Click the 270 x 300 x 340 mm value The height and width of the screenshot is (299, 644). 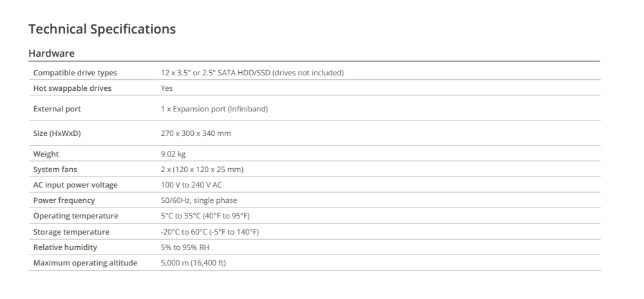[196, 133]
